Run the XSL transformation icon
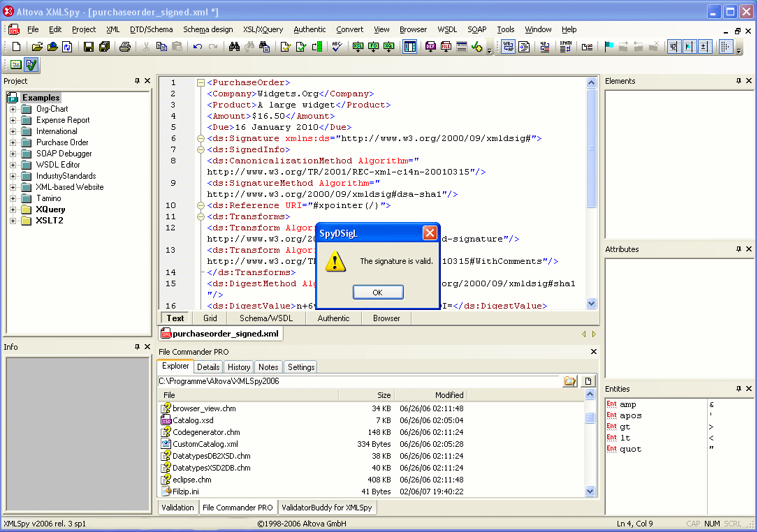 click(358, 47)
